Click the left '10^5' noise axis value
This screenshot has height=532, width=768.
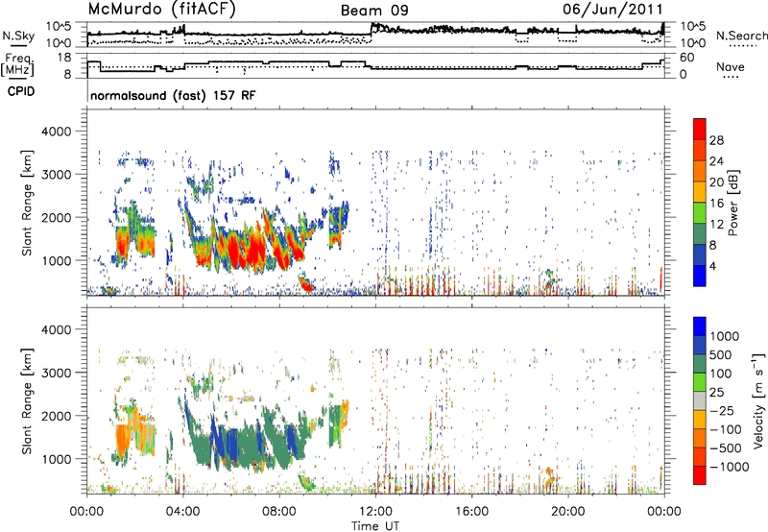[x=59, y=27]
